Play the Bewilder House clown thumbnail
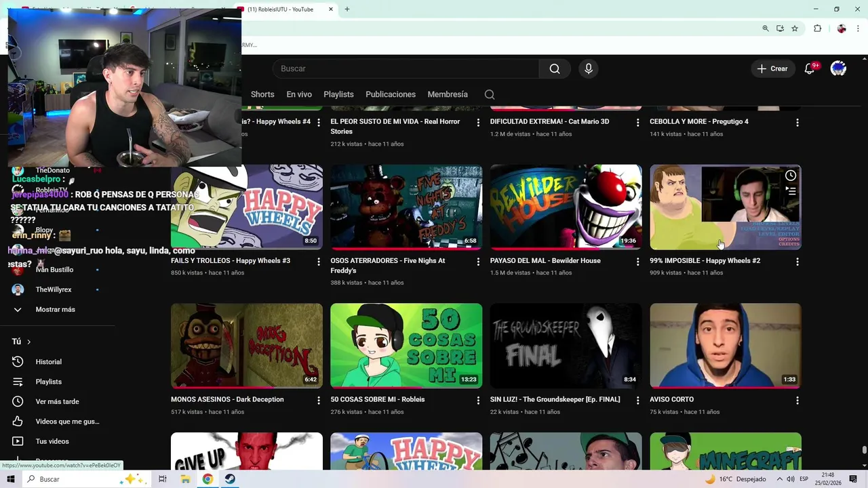 click(x=566, y=207)
